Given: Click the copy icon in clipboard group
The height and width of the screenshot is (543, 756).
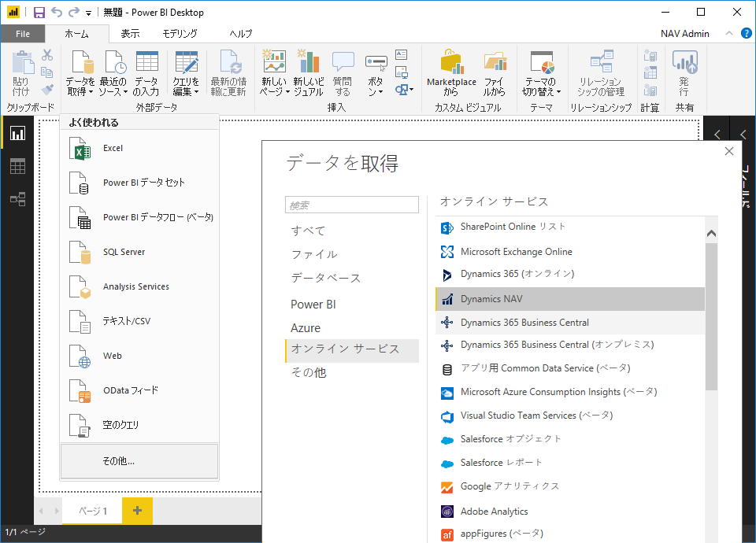Looking at the screenshot, I should pyautogui.click(x=46, y=72).
